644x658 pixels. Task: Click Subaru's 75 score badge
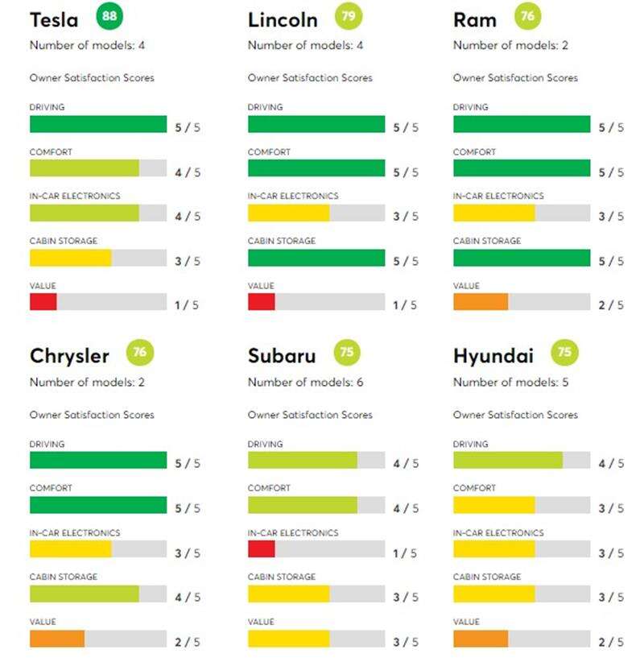(347, 353)
